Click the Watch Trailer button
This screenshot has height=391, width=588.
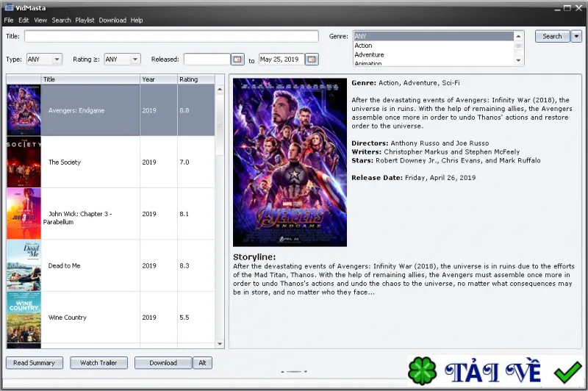click(x=98, y=363)
